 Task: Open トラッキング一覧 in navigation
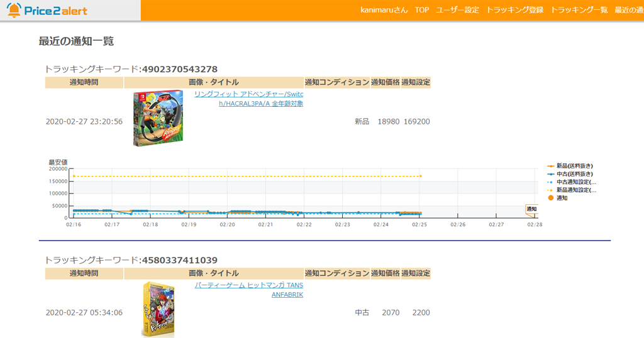[579, 10]
